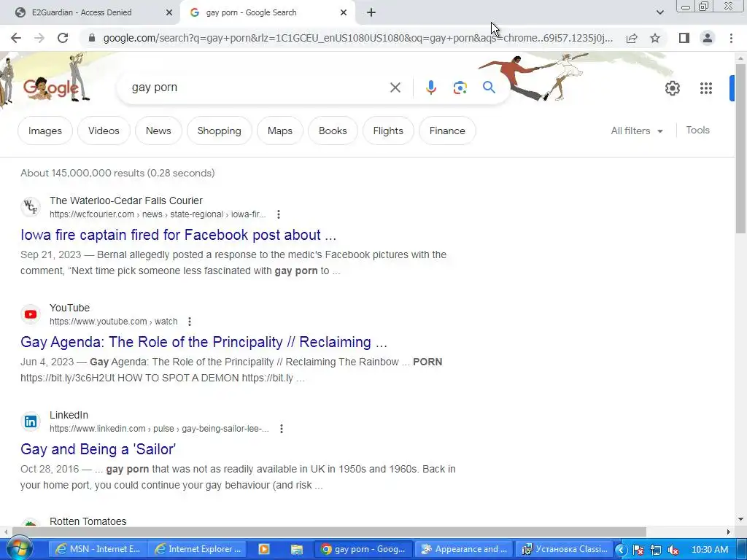747x560 pixels.
Task: Open Google quick settings gear icon
Action: point(672,88)
